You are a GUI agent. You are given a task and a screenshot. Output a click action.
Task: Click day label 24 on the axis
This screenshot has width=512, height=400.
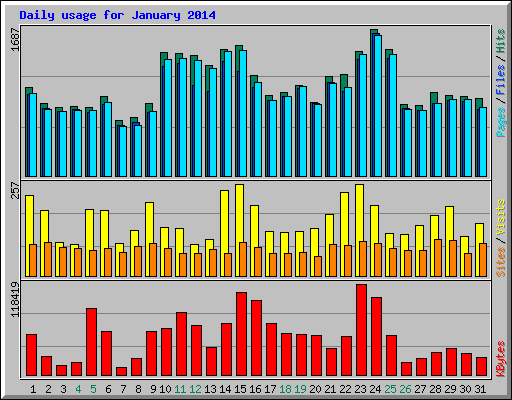375,389
